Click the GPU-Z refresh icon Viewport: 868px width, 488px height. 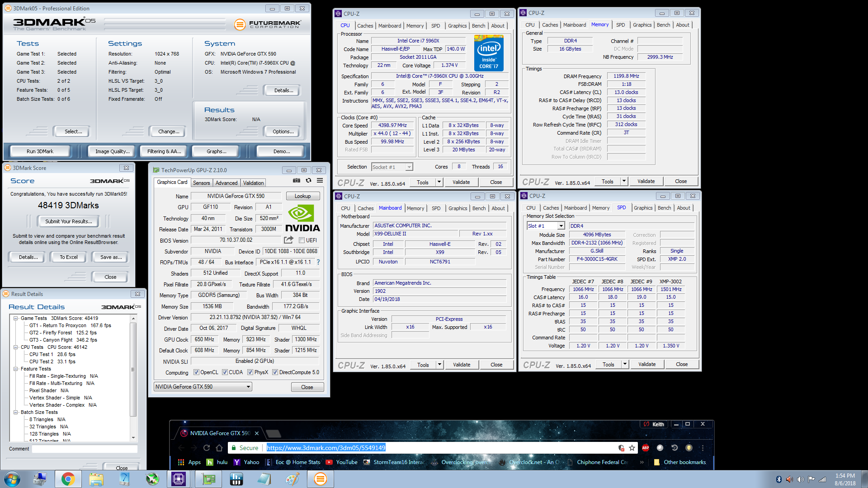pyautogui.click(x=308, y=180)
